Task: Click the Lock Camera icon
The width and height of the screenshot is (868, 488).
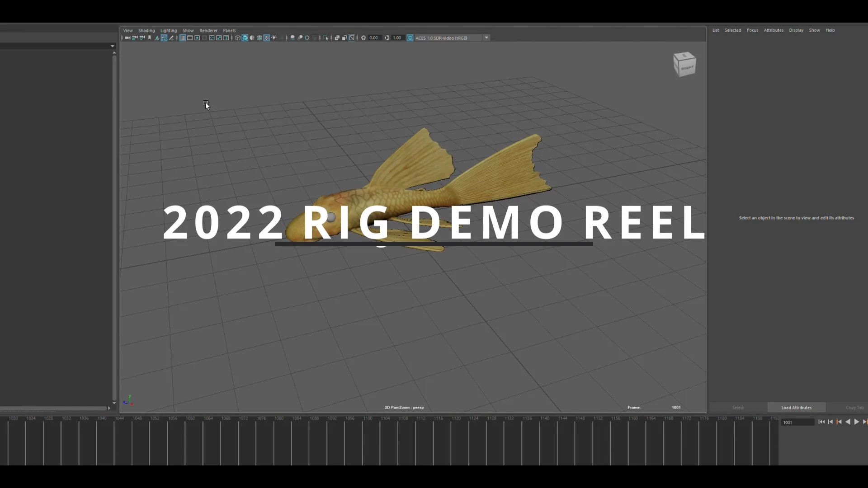Action: (x=135, y=38)
